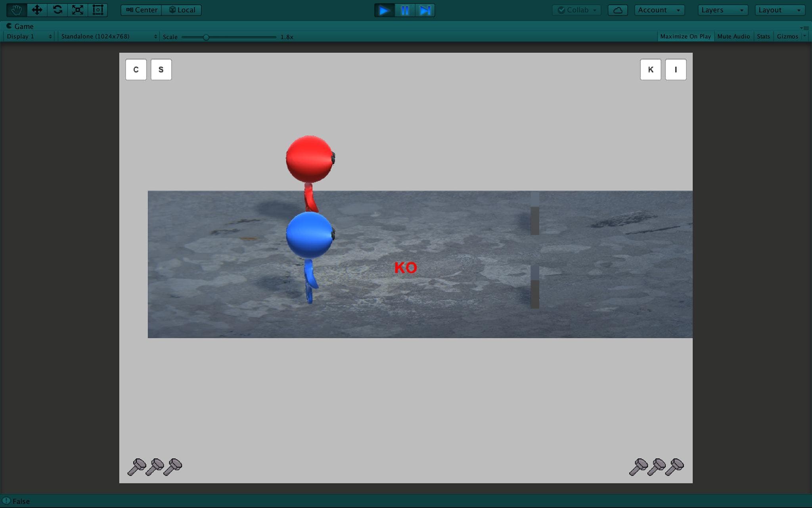The image size is (812, 508).
Task: Select the Hand tool
Action: click(x=17, y=10)
